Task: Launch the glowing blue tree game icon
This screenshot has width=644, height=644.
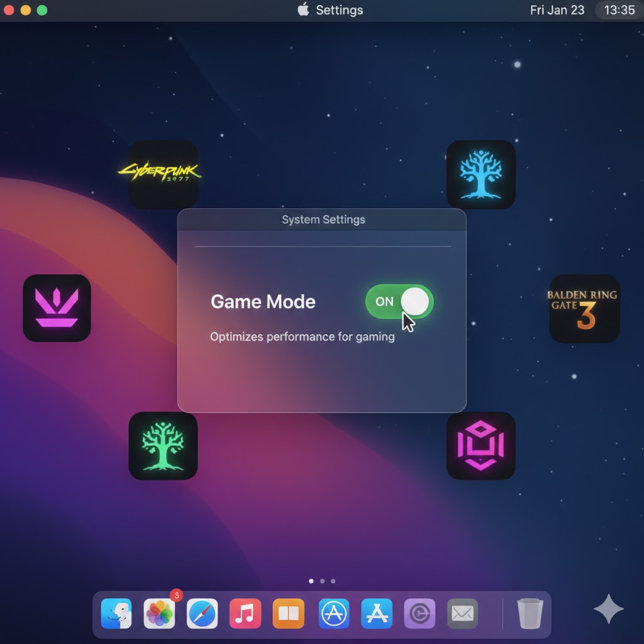Action: coord(481,174)
